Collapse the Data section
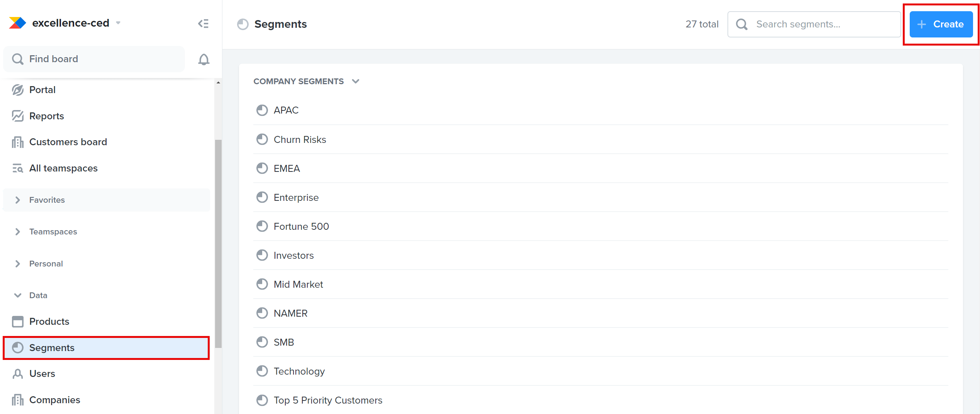The image size is (980, 414). tap(17, 295)
